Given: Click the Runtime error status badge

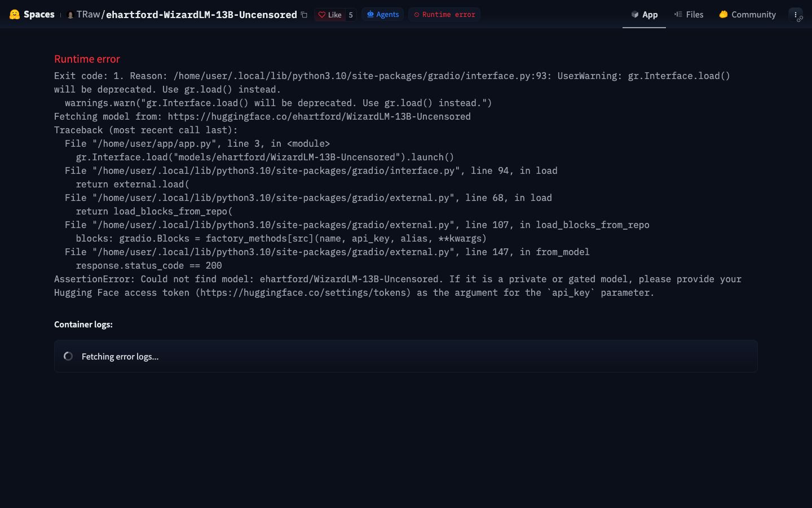Looking at the screenshot, I should (444, 15).
